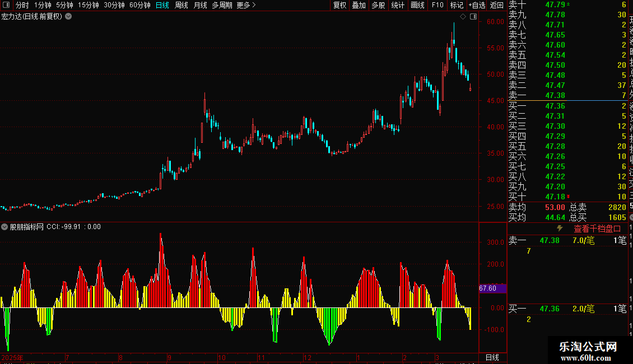
Task: Open F10 company information
Action: pyautogui.click(x=437, y=5)
